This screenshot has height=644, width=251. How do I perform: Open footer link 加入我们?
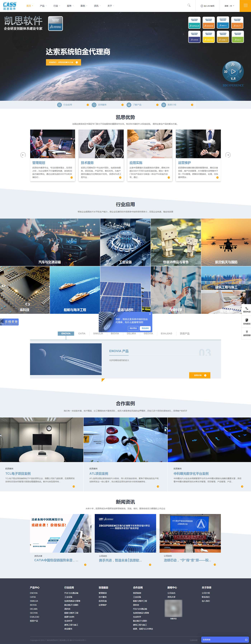point(206,601)
